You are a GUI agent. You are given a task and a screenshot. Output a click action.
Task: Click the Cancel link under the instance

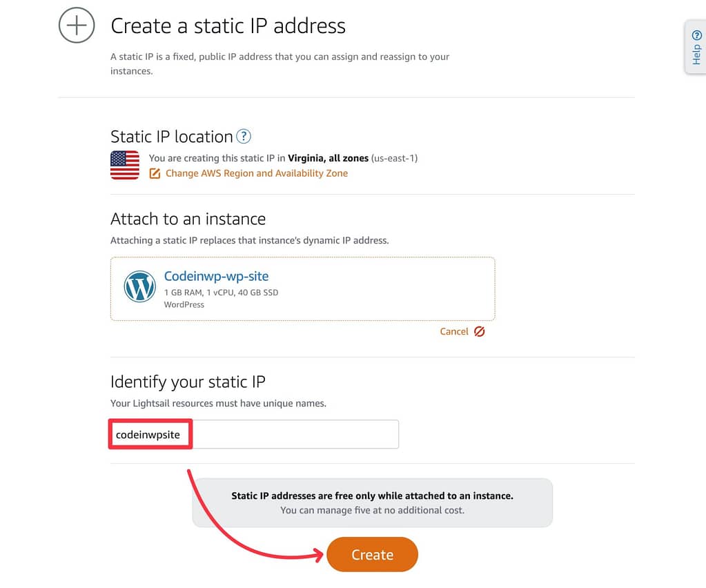click(454, 331)
